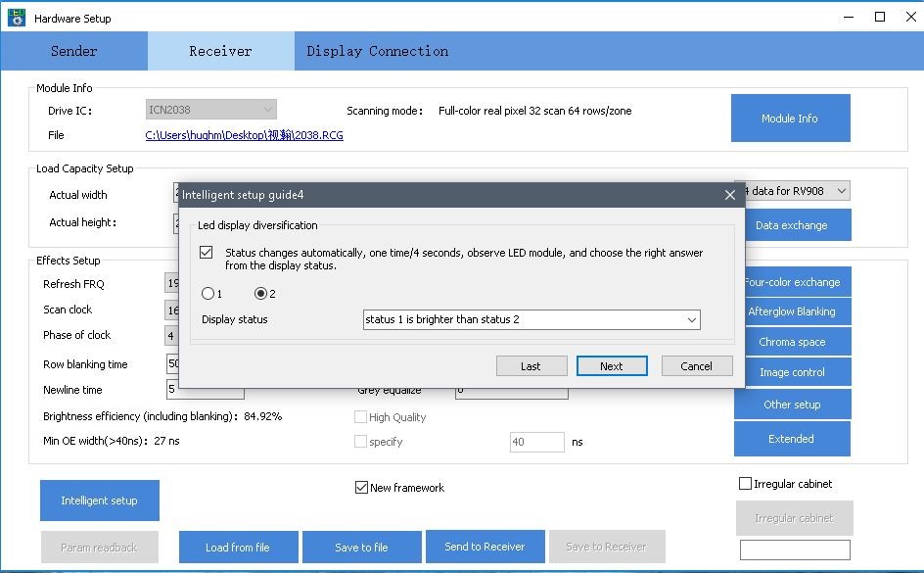Click the Newline time input field
924x573 pixels.
(x=205, y=390)
